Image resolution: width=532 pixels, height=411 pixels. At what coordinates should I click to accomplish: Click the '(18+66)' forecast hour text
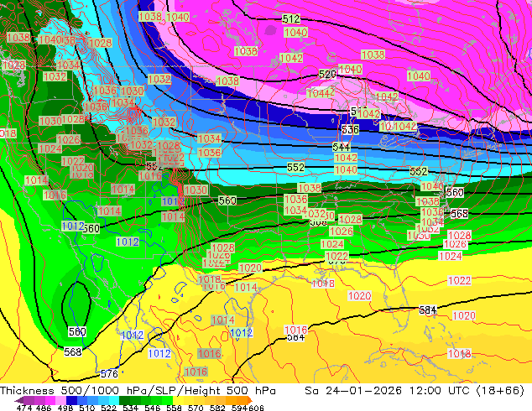coord(500,391)
